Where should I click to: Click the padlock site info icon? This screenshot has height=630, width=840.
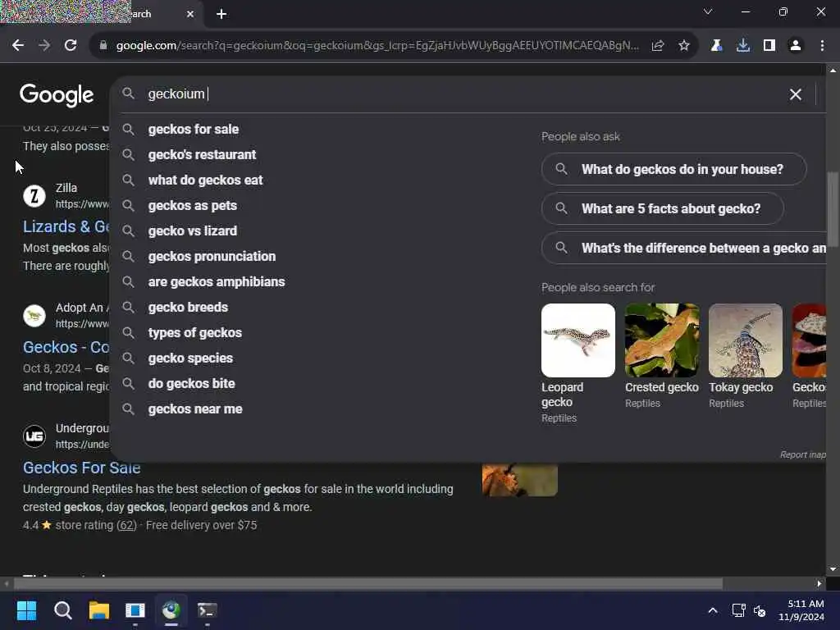pos(103,46)
